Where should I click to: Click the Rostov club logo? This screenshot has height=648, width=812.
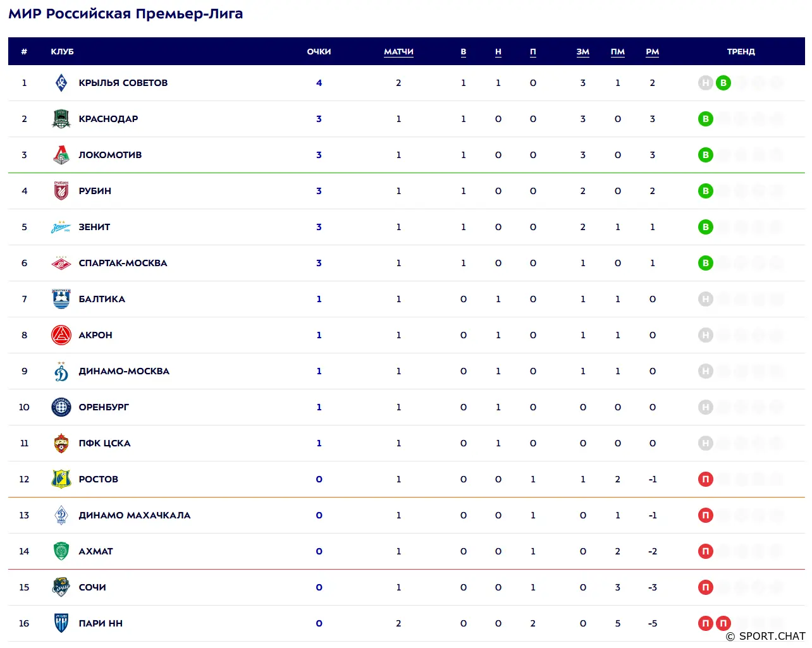(61, 479)
